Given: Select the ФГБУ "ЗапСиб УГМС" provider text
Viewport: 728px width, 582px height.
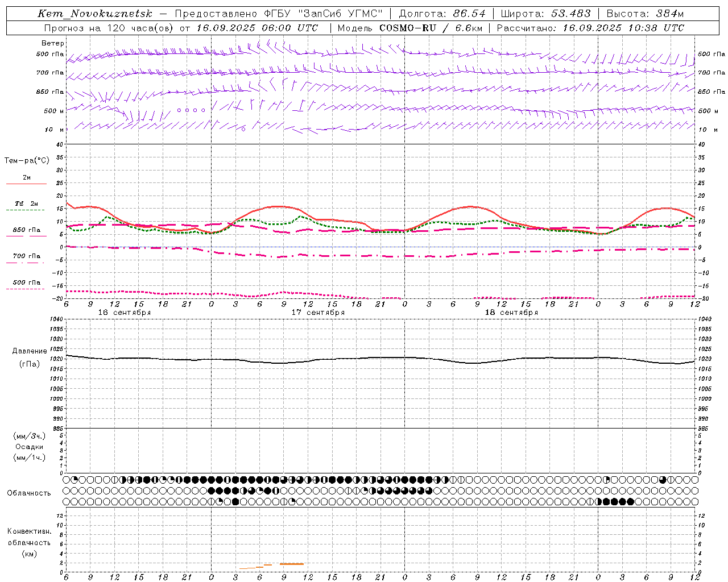Looking at the screenshot, I should [x=324, y=14].
